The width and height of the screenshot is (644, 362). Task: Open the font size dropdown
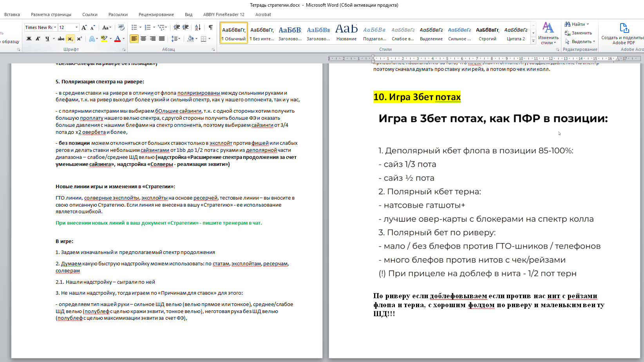(x=76, y=27)
